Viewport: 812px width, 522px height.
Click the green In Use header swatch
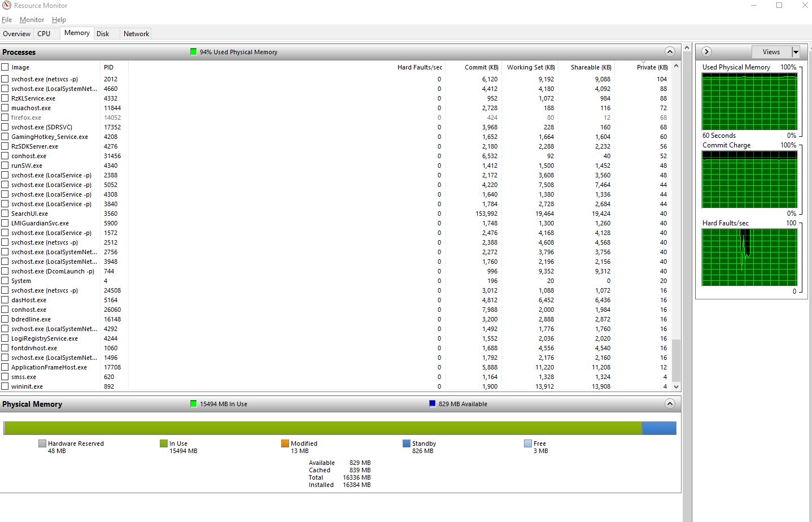(x=194, y=404)
